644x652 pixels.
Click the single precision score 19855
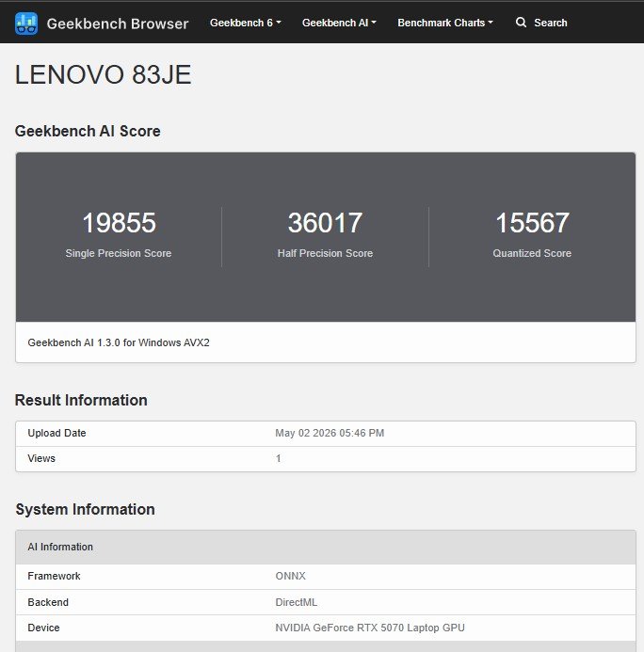pyautogui.click(x=119, y=222)
